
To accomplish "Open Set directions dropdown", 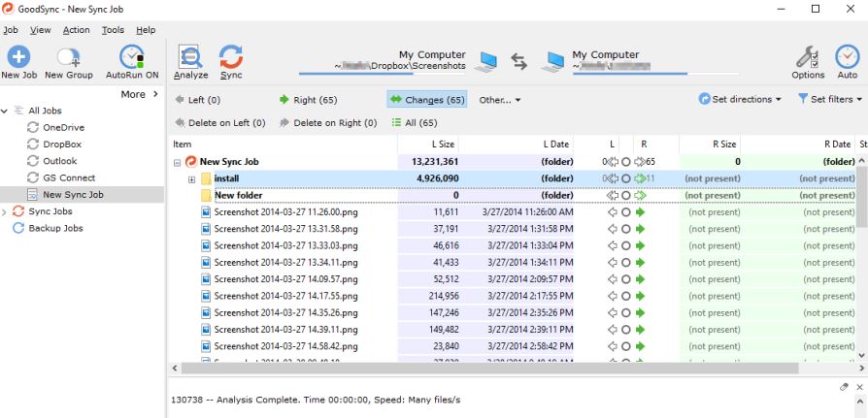I will (740, 99).
